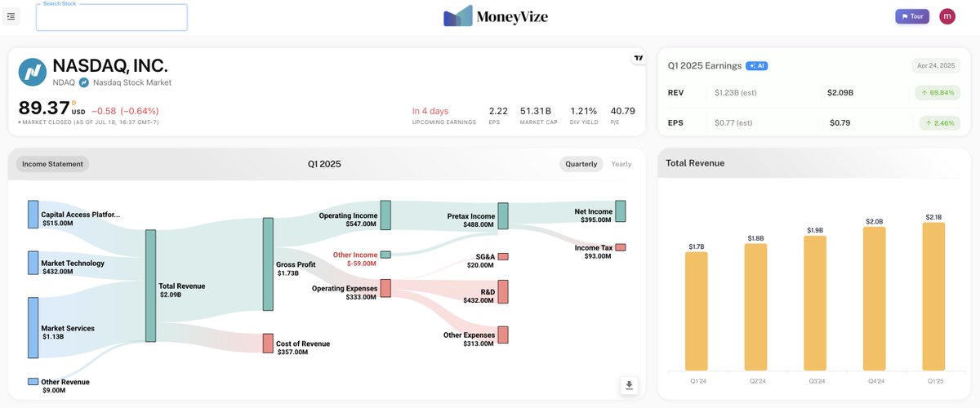Click the 'In 4 days' upcoming earnings text
This screenshot has height=408, width=980.
(430, 111)
